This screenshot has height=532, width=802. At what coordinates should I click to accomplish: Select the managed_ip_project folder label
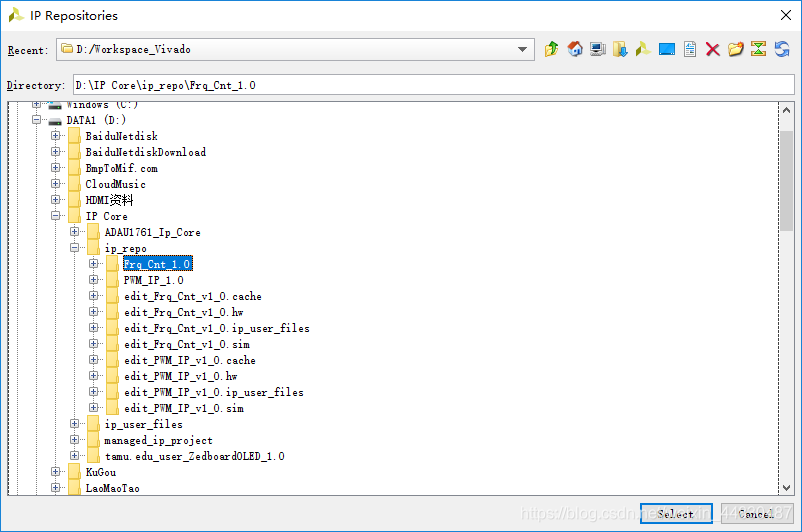click(x=158, y=440)
